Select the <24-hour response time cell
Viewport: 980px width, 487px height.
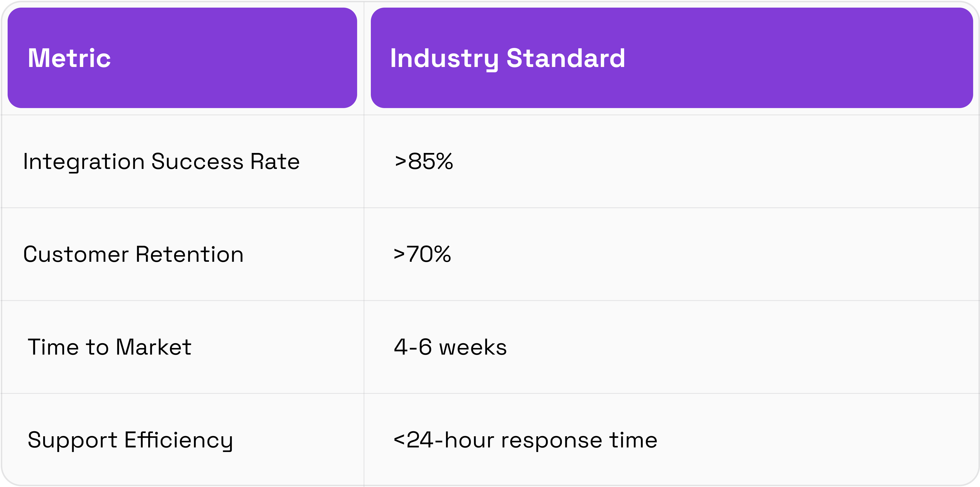point(525,440)
